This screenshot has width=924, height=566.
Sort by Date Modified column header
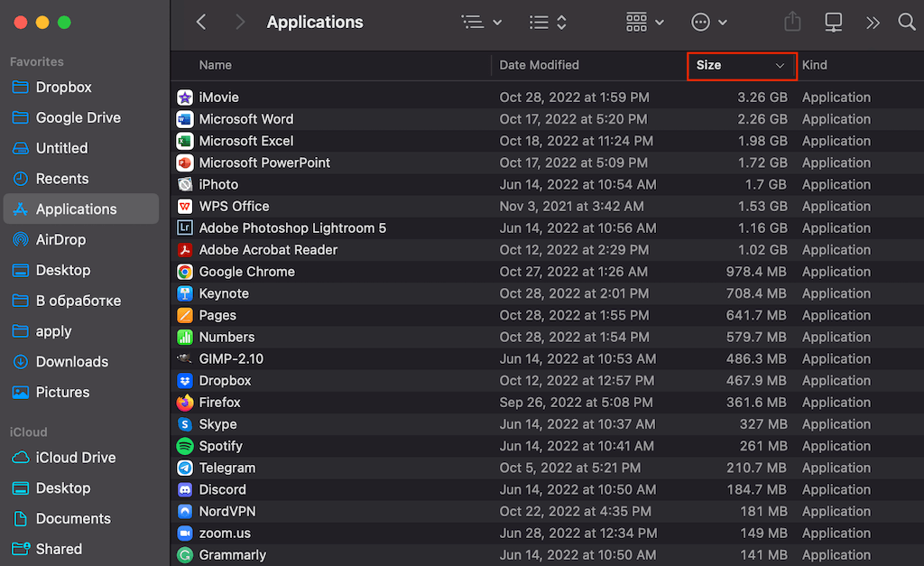(540, 65)
